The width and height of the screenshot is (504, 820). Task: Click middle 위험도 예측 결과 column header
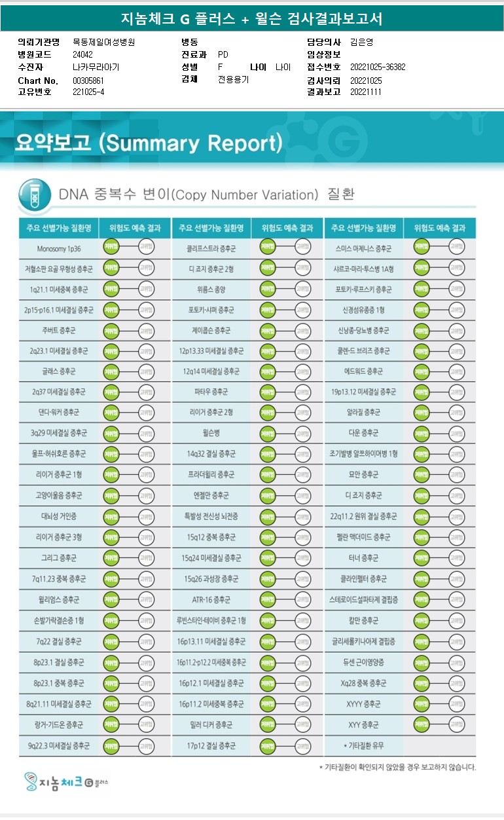click(x=287, y=229)
